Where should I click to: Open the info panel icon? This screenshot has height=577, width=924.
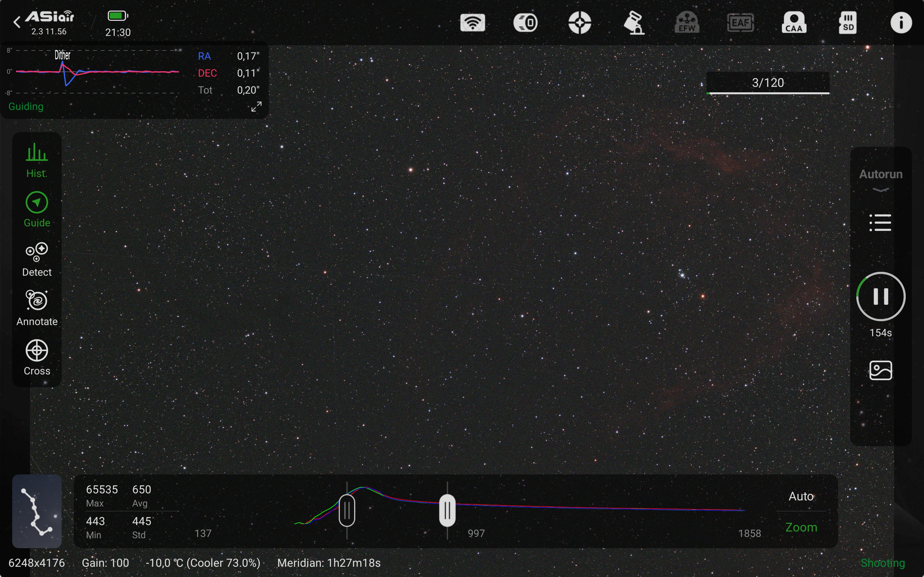901,22
